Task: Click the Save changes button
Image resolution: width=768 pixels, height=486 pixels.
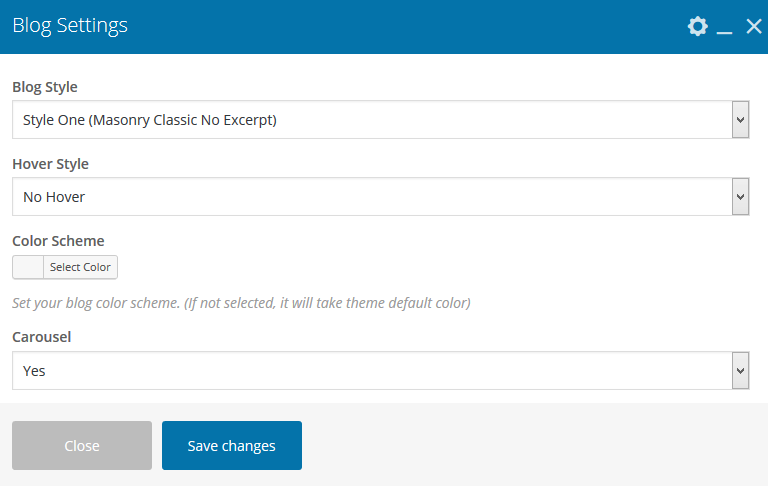Action: (x=232, y=446)
